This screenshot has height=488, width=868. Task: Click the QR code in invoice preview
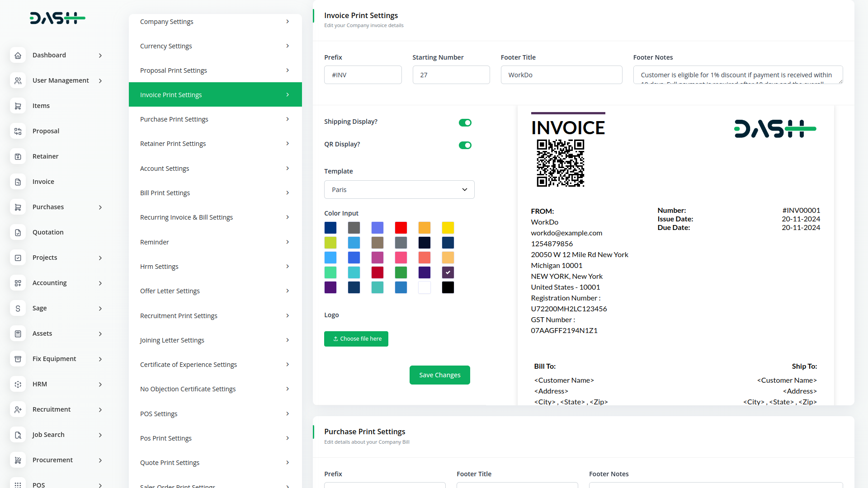[560, 163]
